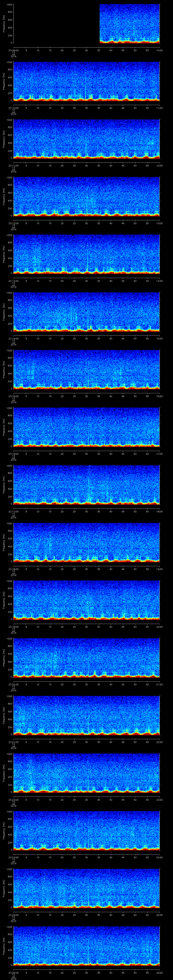Image resolution: width=173 pixels, height=980 pixels.
Task: Pick the 30-second tick on the 23:12:00 axis
Action: click(87, 223)
